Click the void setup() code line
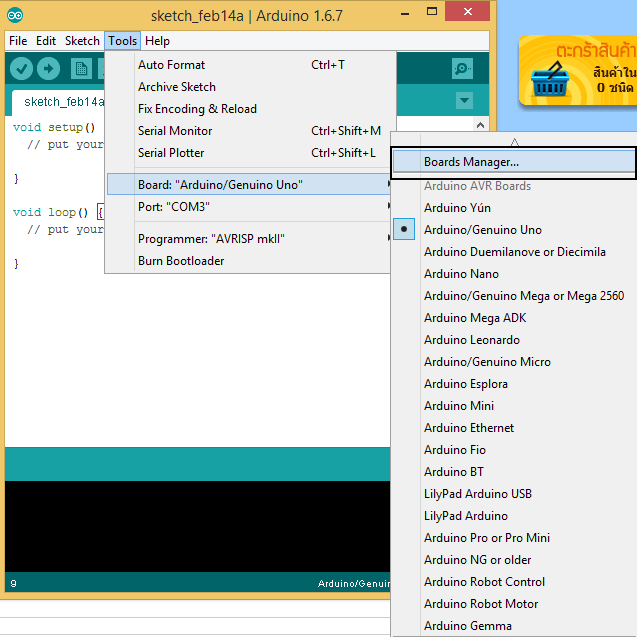This screenshot has height=637, width=637. pos(54,128)
